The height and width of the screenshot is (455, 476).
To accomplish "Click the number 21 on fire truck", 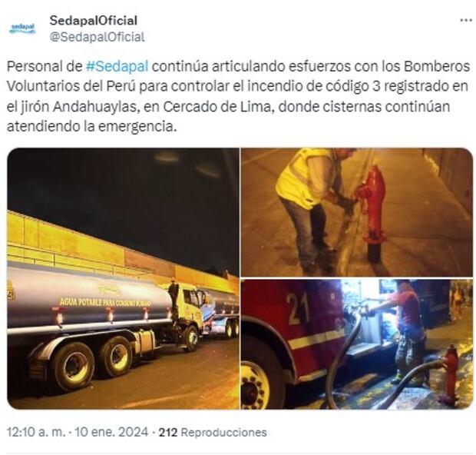I will click(x=298, y=308).
